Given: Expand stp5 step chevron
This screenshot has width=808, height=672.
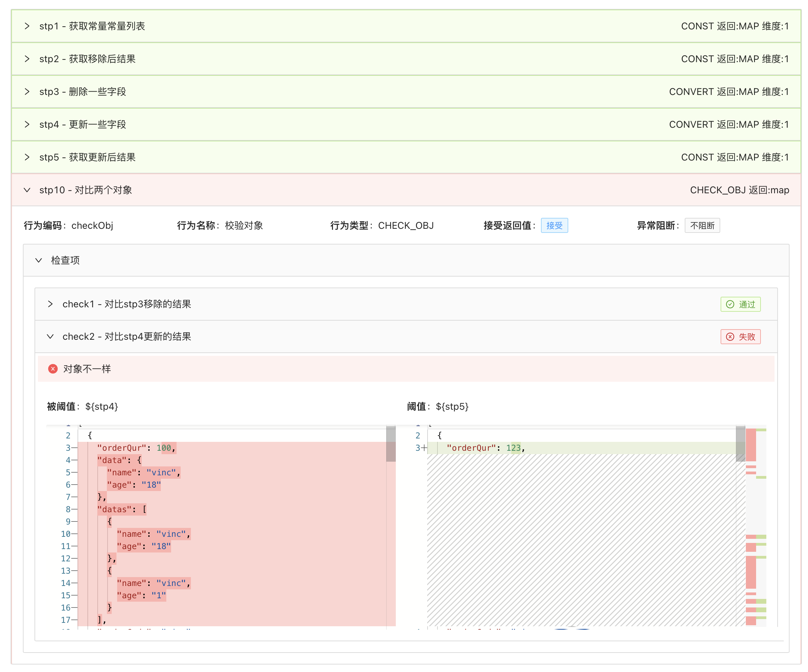Looking at the screenshot, I should (27, 157).
